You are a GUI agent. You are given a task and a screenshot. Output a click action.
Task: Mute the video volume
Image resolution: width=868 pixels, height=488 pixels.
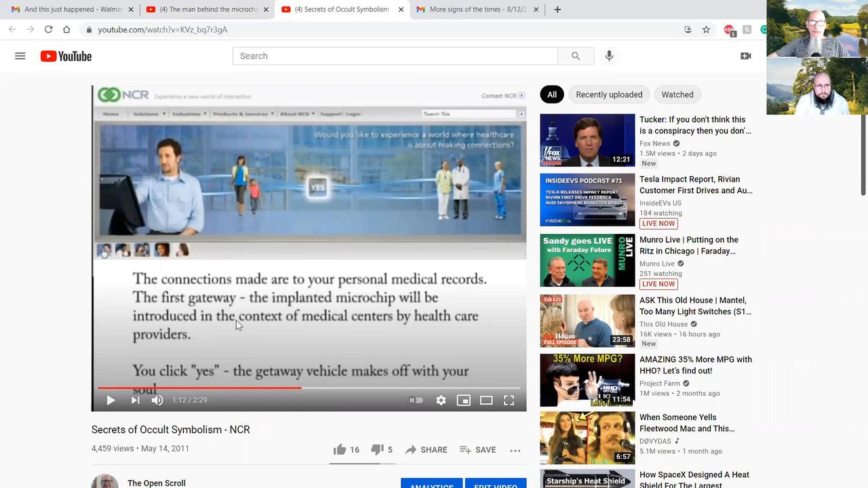pos(157,401)
